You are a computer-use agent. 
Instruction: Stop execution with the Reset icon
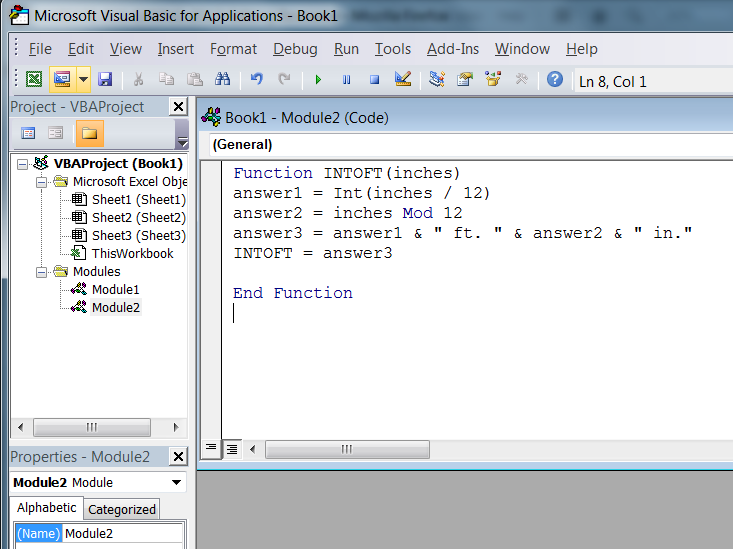(374, 79)
